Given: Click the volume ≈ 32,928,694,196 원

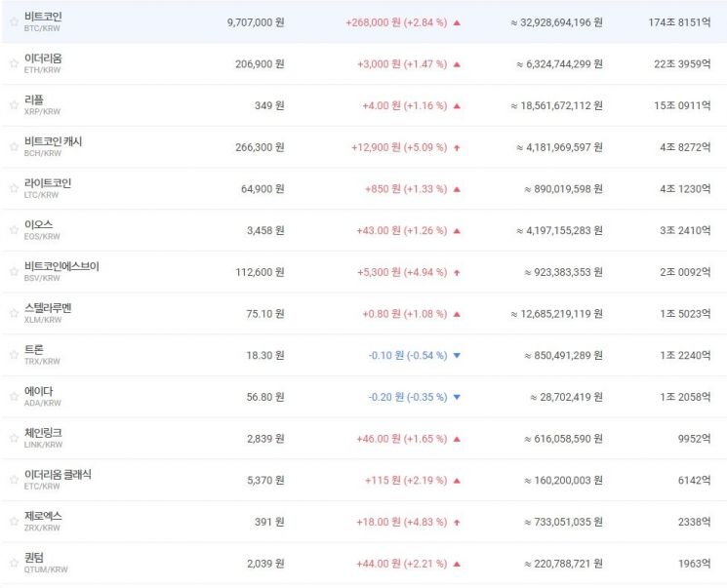Looking at the screenshot, I should [556, 22].
